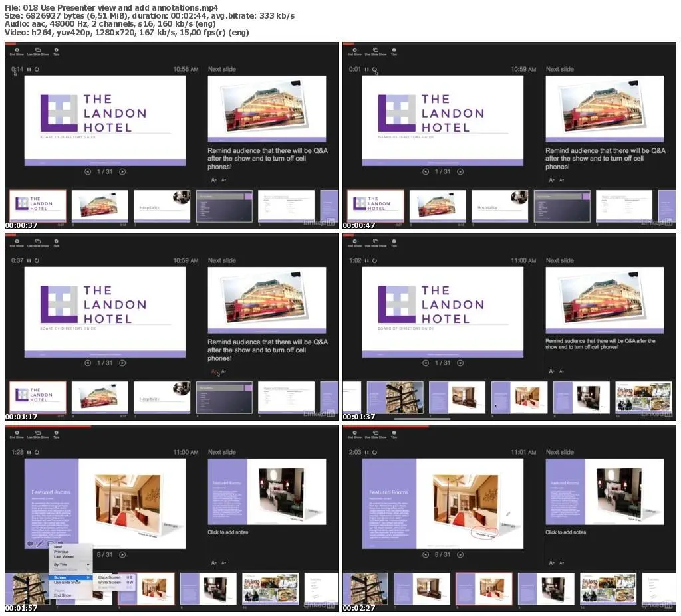Pause the 0:14 timer in the 00:00:37 frame
The height and width of the screenshot is (616, 681).
(29, 70)
